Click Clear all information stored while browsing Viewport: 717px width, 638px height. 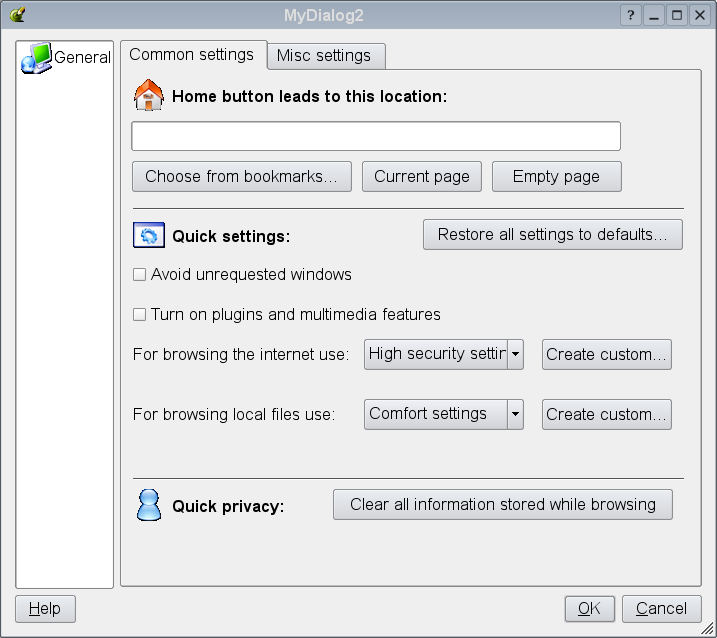pyautogui.click(x=503, y=504)
